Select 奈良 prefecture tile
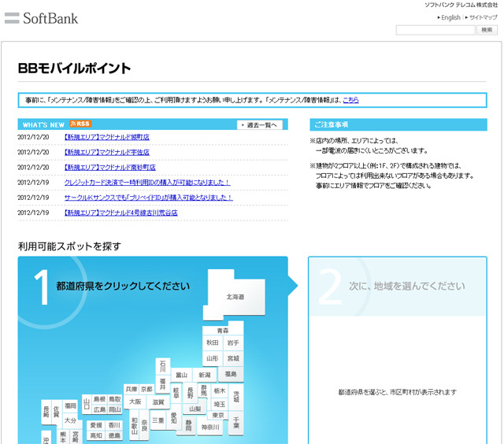 tap(144, 425)
